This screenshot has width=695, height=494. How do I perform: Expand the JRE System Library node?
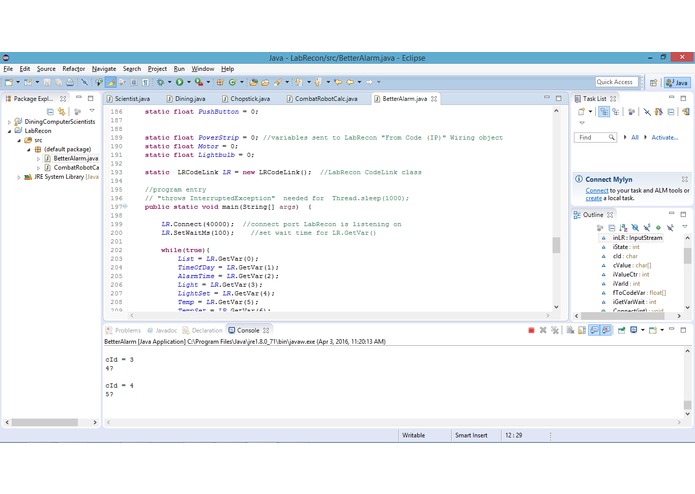click(19, 177)
